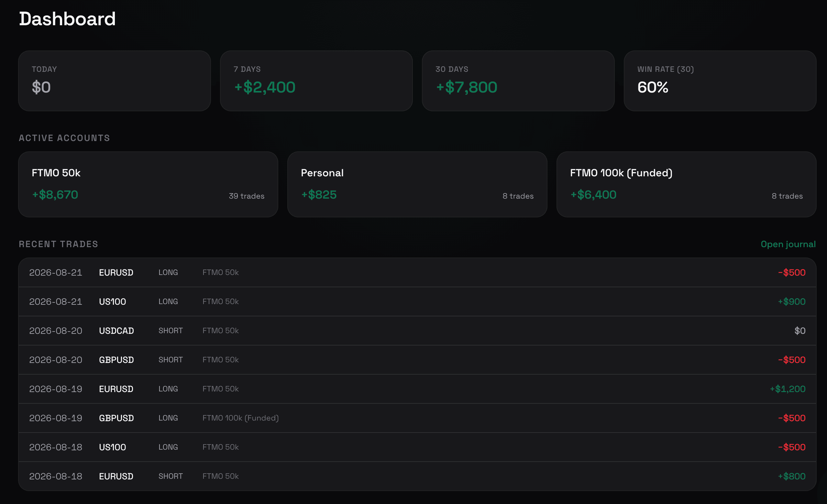Open the FTMO 100k (Funded) account card
Viewport: 827px width, 504px height.
686,184
